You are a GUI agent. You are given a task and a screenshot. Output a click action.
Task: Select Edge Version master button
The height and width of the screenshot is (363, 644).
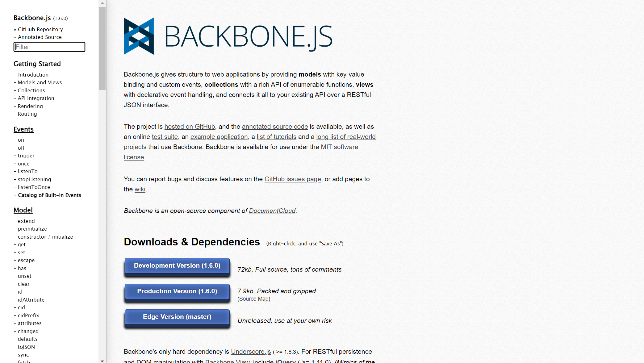[x=177, y=317]
